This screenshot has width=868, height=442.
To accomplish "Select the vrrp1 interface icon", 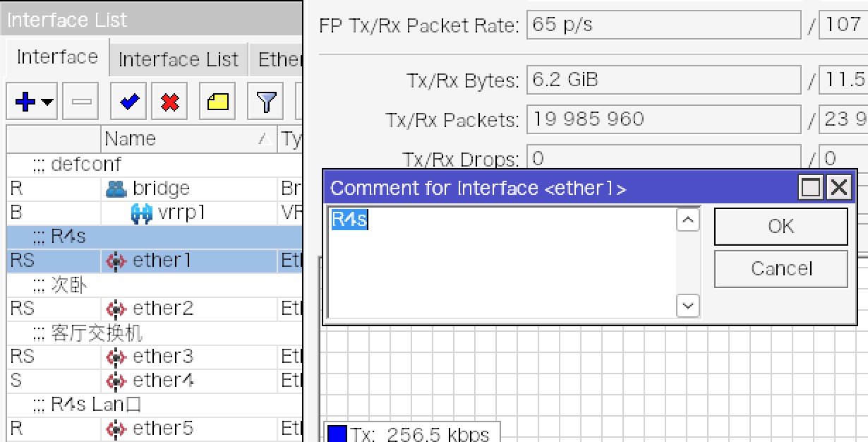I will coord(142,213).
